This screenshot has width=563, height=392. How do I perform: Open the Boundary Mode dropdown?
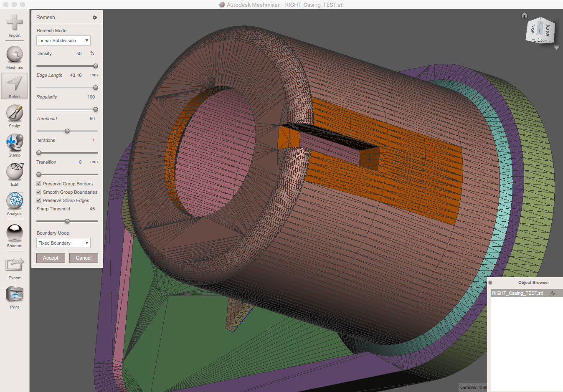pos(63,243)
